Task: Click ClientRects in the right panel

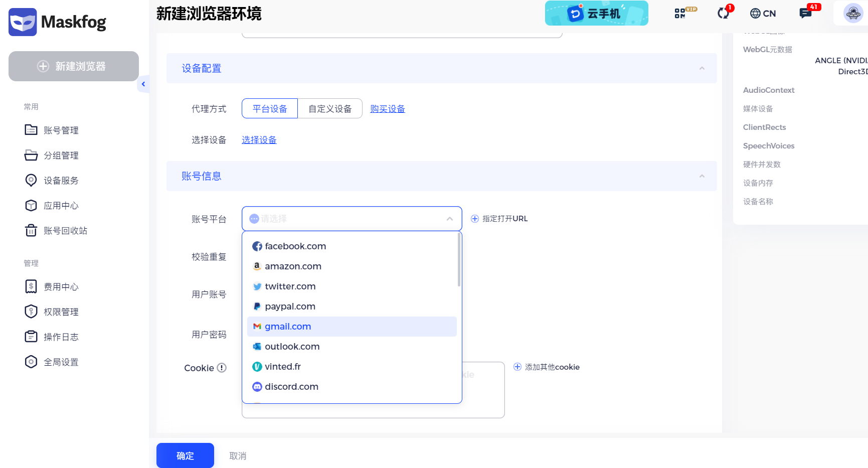Action: [765, 127]
